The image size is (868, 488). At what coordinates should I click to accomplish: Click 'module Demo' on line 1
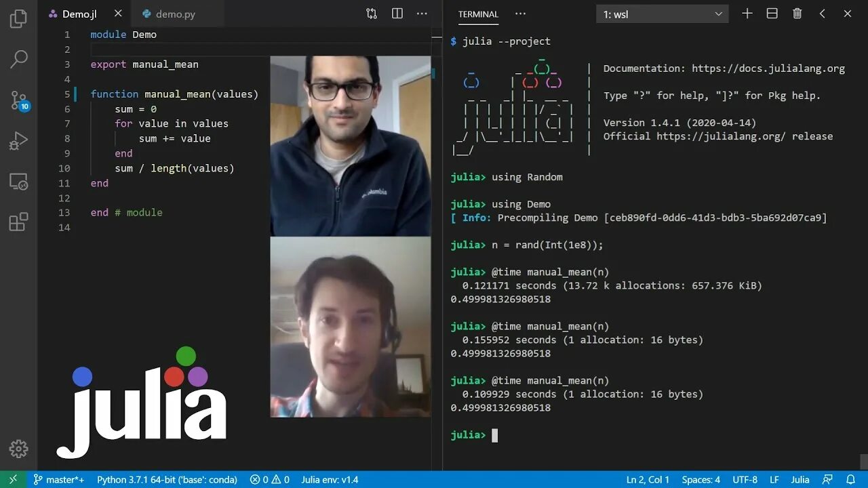tap(123, 35)
